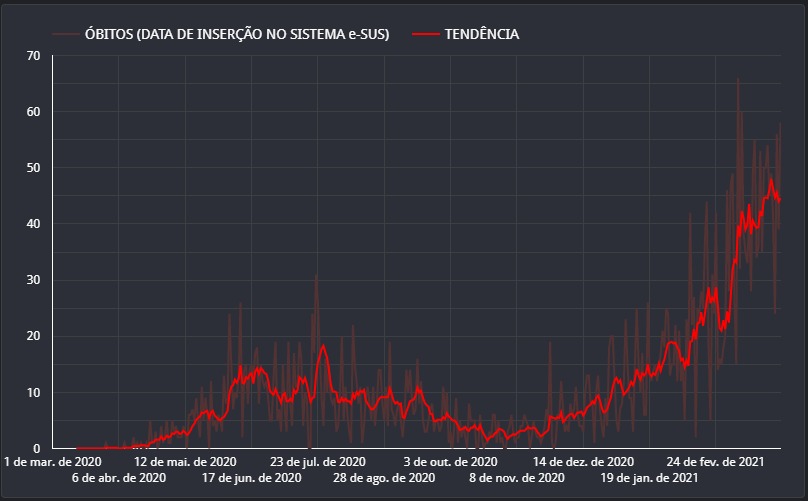Screen dimensions: 808x501
Task: Click the '1 de mar. de 2020' axis label
Action: [x=52, y=462]
